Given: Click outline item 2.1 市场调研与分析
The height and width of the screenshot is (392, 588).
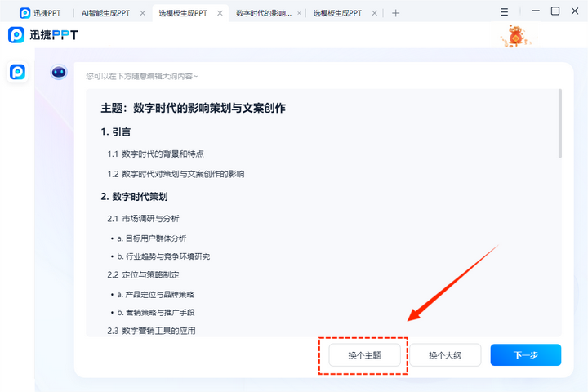Looking at the screenshot, I should [143, 219].
